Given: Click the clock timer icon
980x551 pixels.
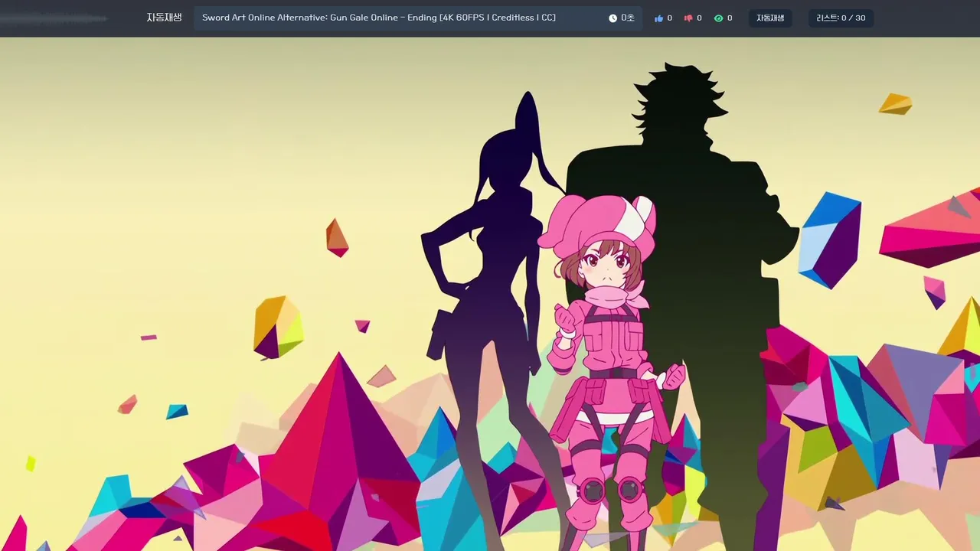Looking at the screenshot, I should click(612, 18).
